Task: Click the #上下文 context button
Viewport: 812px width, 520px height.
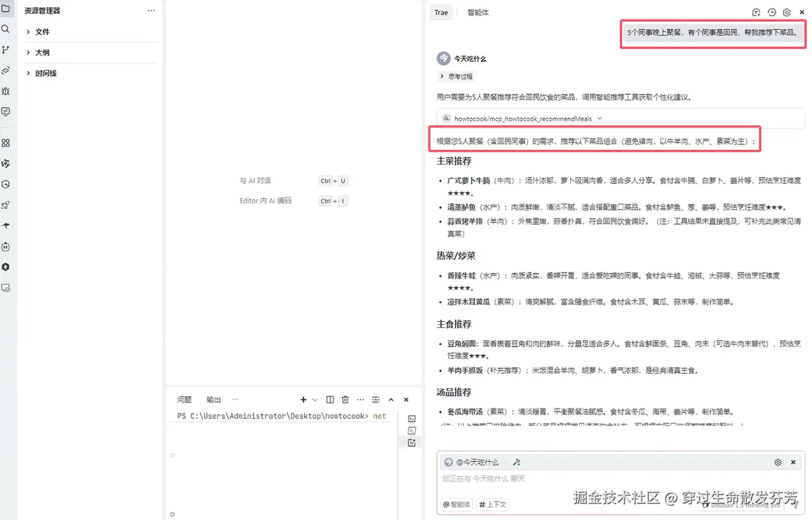Action: 492,504
